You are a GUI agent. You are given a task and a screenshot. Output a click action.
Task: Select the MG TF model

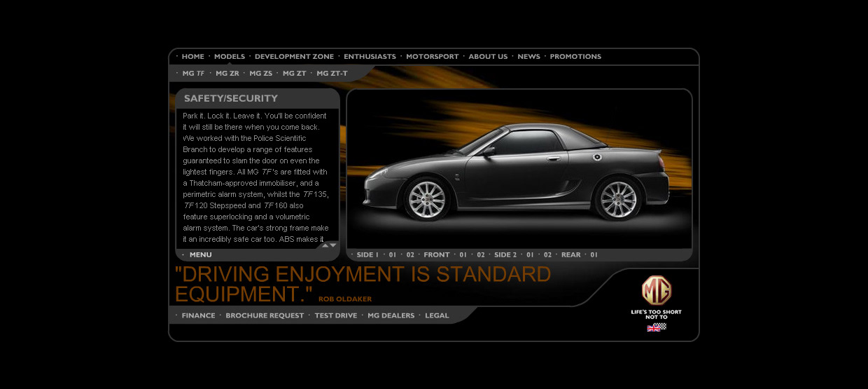click(x=194, y=74)
